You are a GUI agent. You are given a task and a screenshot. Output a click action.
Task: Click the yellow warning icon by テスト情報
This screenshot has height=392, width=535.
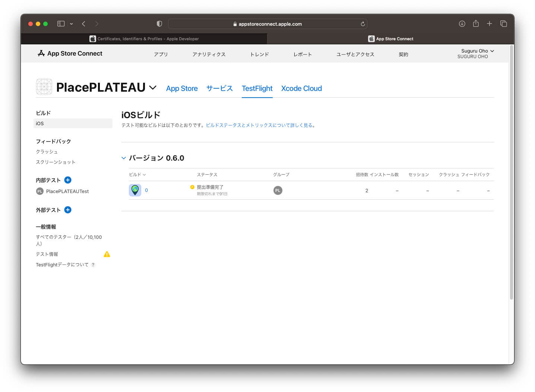pos(107,254)
